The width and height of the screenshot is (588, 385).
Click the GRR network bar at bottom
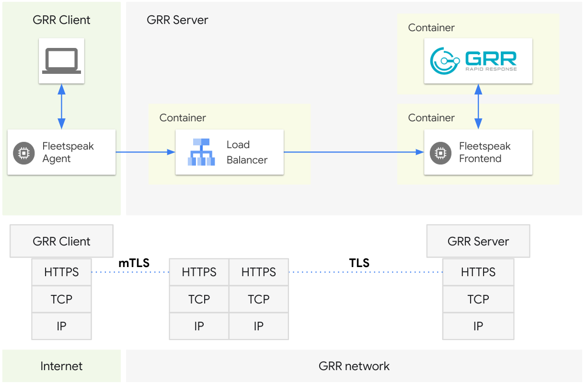[354, 366]
